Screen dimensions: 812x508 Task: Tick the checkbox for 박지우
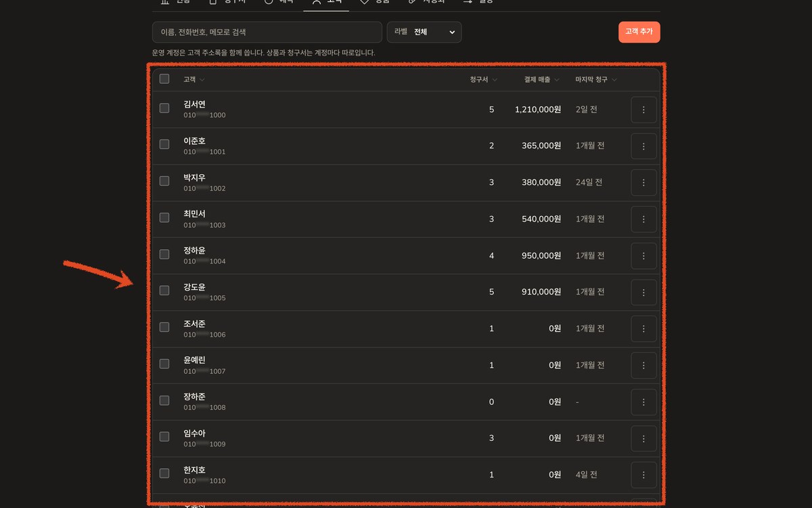[x=164, y=181]
